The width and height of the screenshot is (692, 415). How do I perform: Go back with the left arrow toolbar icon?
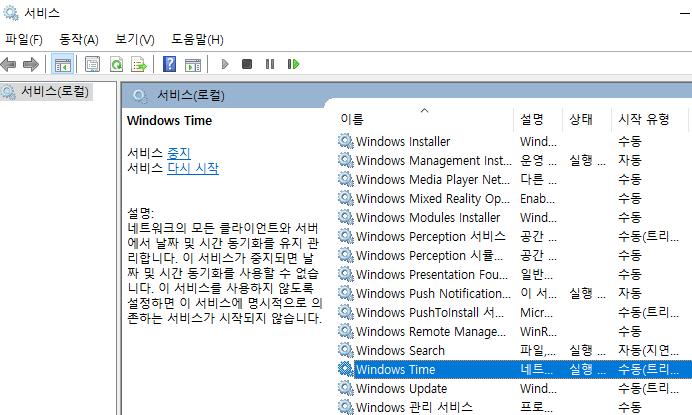[x=9, y=64]
